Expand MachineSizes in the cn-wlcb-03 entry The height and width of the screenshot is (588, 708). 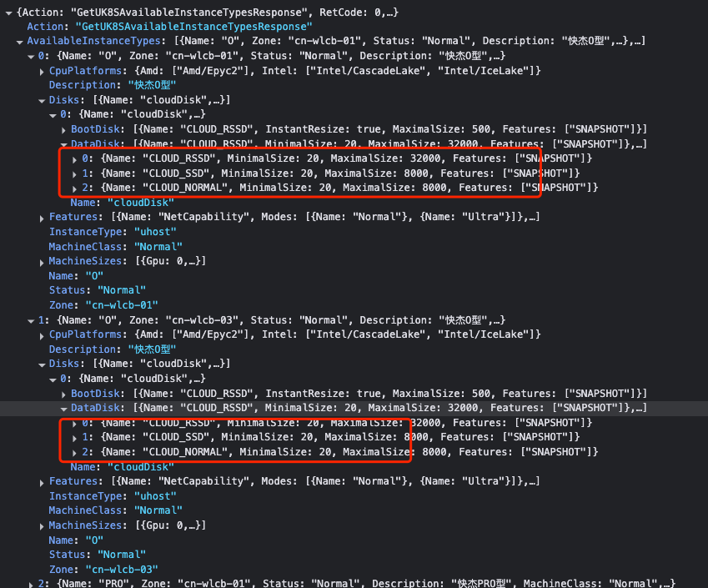point(42,526)
